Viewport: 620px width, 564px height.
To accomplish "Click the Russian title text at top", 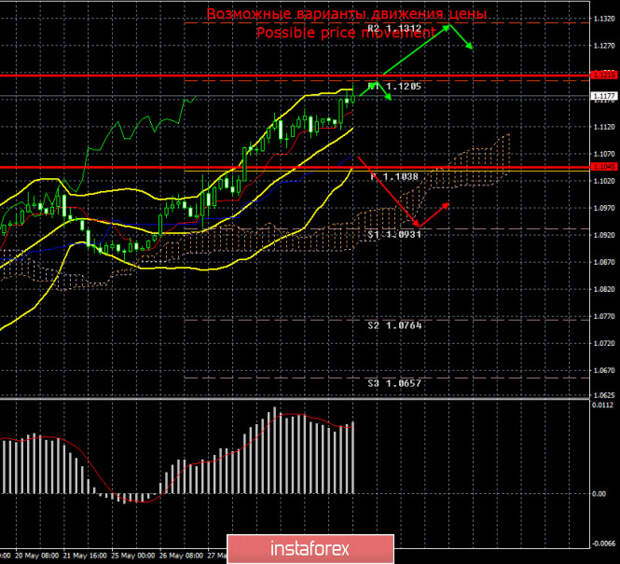I will pyautogui.click(x=347, y=14).
